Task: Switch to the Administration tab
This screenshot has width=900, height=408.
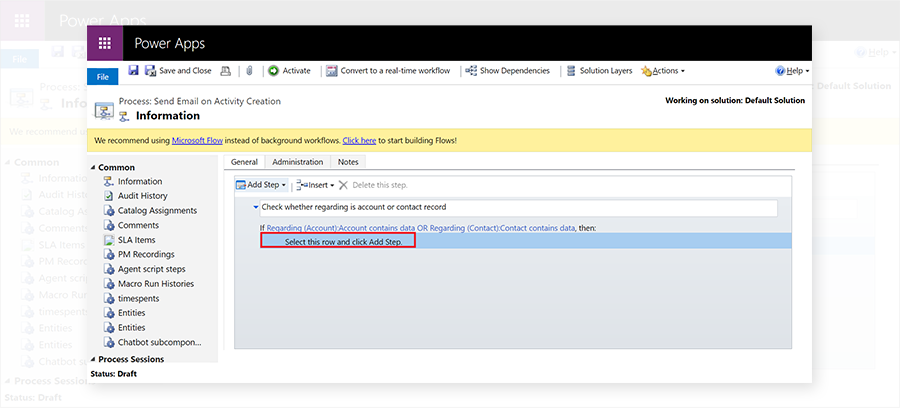Action: pos(298,162)
